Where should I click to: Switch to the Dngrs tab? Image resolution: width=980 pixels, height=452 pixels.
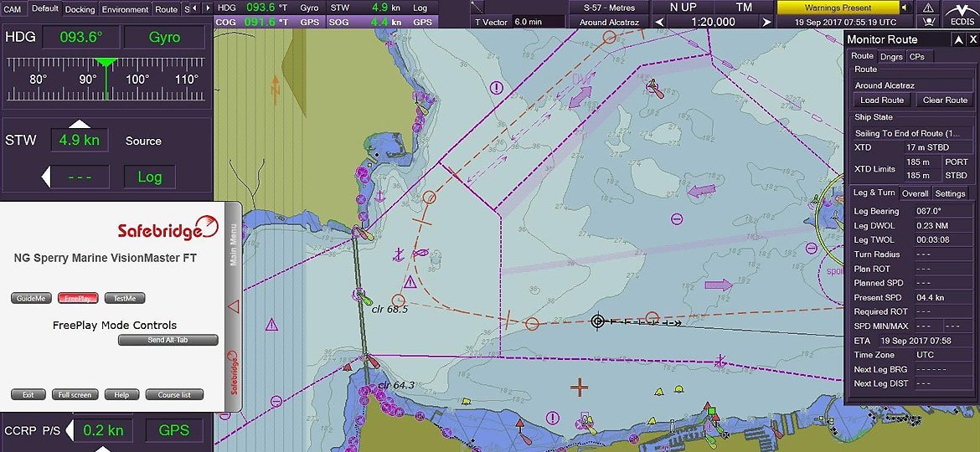[x=891, y=56]
